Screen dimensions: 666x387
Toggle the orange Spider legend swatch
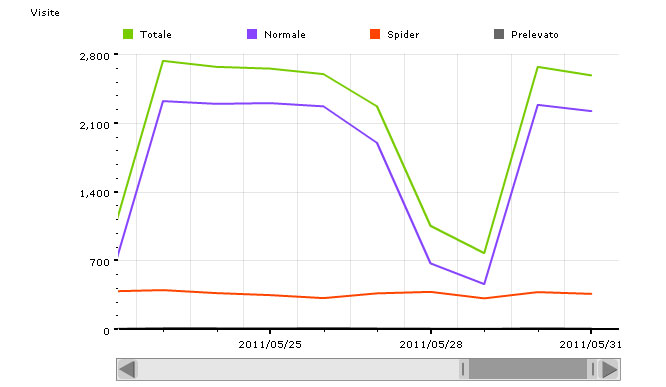(x=375, y=34)
